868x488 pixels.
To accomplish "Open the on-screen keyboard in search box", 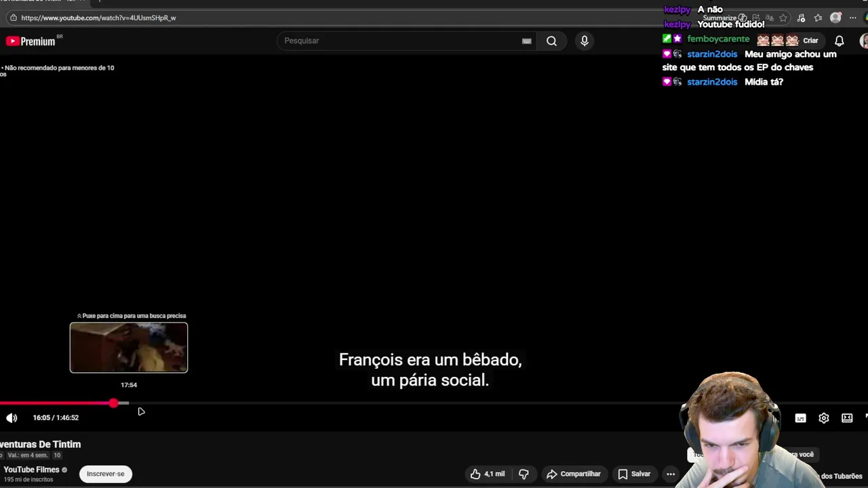I will point(526,41).
